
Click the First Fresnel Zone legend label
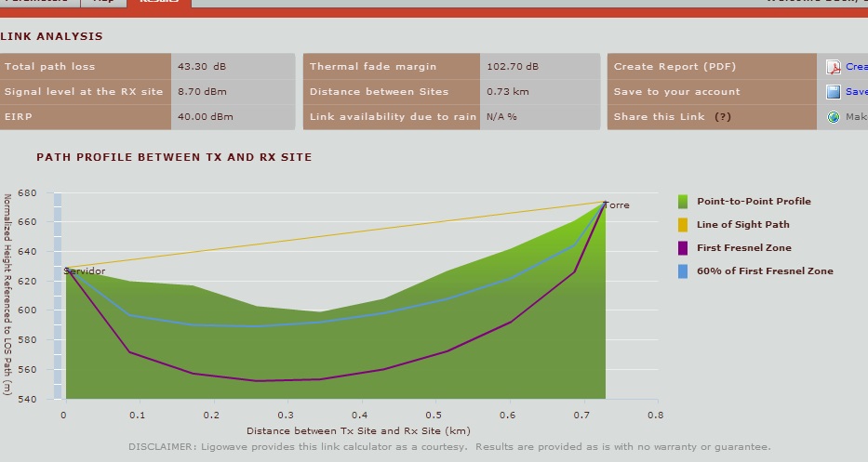(x=744, y=248)
